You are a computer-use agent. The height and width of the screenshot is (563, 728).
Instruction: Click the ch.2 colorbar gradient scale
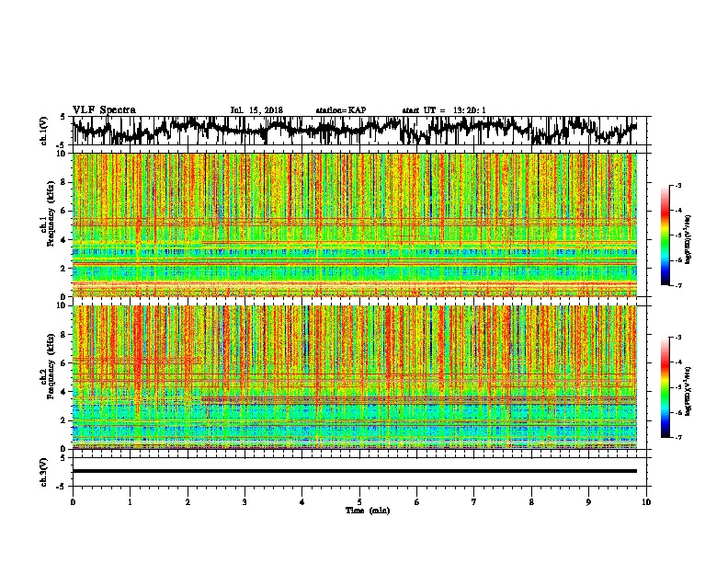[665, 387]
